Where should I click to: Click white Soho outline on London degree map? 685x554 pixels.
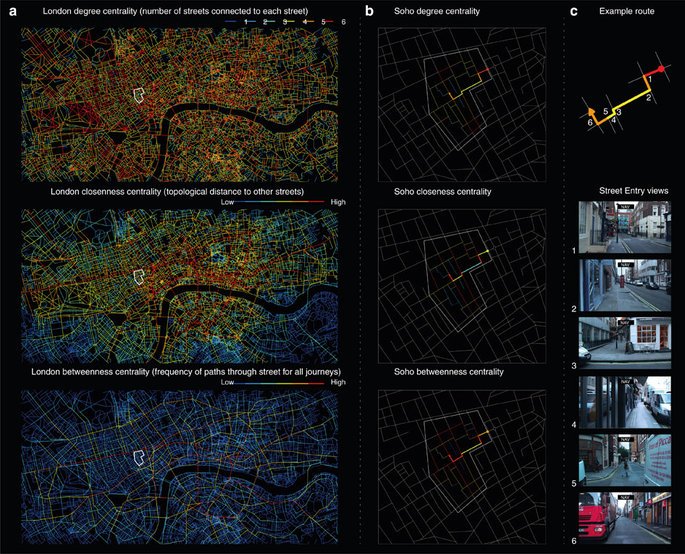point(139,95)
